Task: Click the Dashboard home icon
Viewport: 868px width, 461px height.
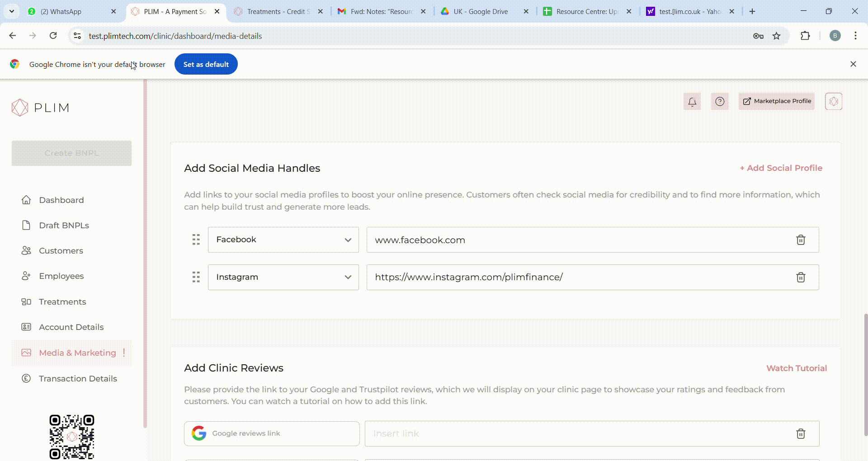Action: click(26, 200)
